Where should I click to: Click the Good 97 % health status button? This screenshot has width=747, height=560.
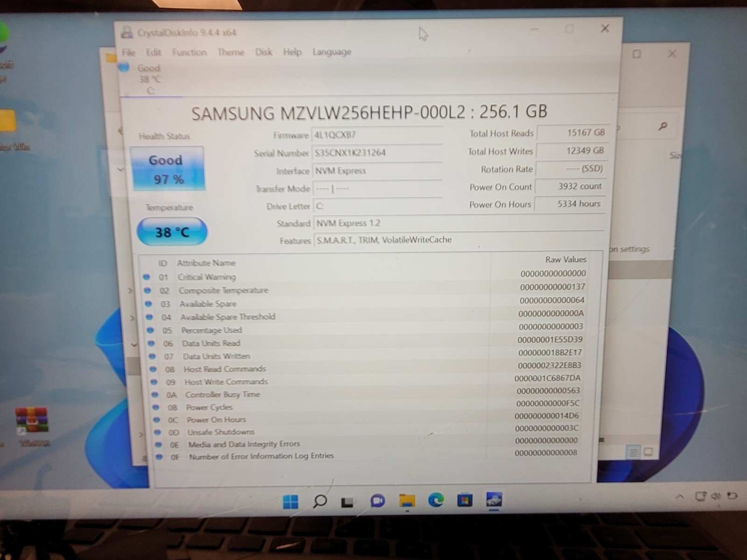click(168, 169)
